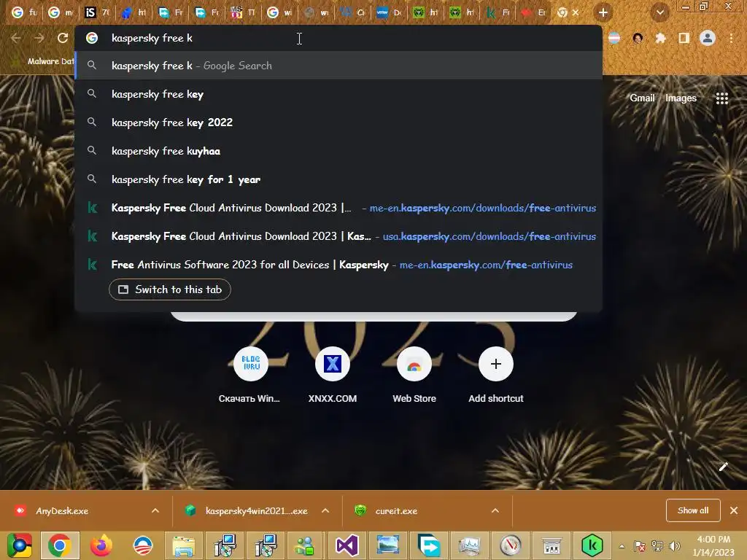Open the network tray icon

click(657, 545)
